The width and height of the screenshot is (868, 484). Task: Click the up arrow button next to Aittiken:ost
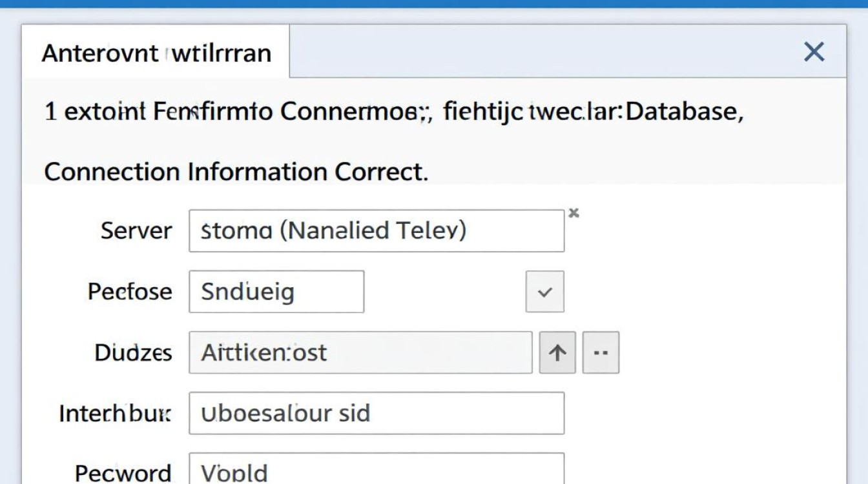click(557, 352)
